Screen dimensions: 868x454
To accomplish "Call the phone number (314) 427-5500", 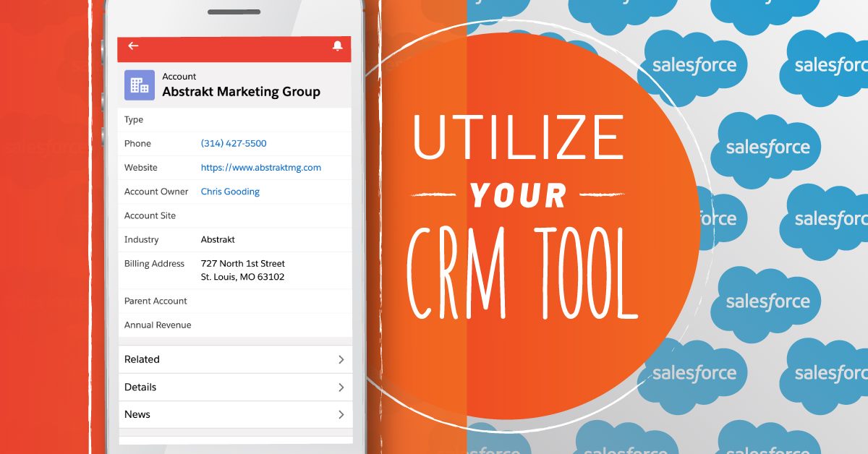I will 234,143.
